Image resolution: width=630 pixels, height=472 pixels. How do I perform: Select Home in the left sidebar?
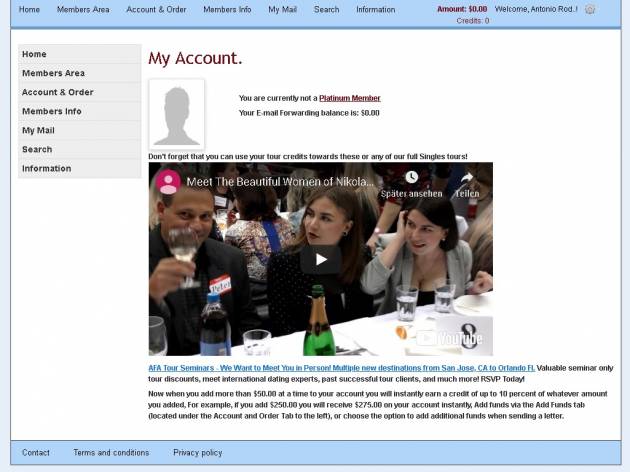point(34,54)
